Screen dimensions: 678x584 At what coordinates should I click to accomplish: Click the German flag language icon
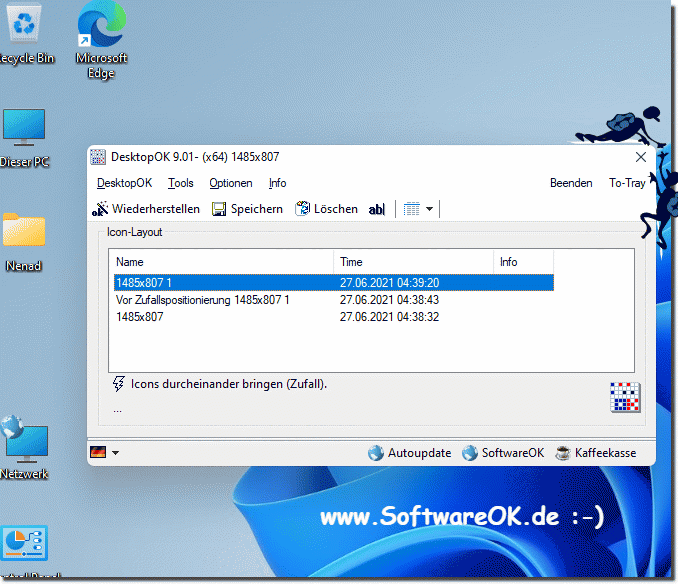tap(98, 452)
